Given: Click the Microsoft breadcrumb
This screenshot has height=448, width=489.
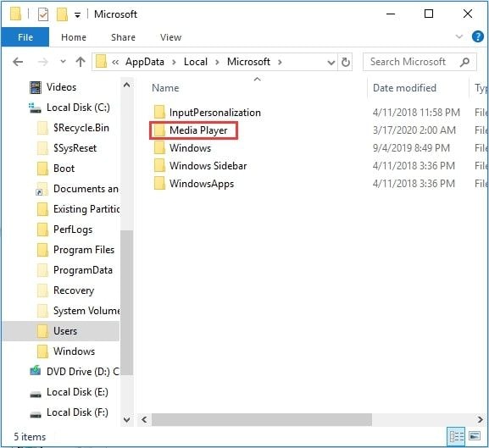Looking at the screenshot, I should click(248, 62).
